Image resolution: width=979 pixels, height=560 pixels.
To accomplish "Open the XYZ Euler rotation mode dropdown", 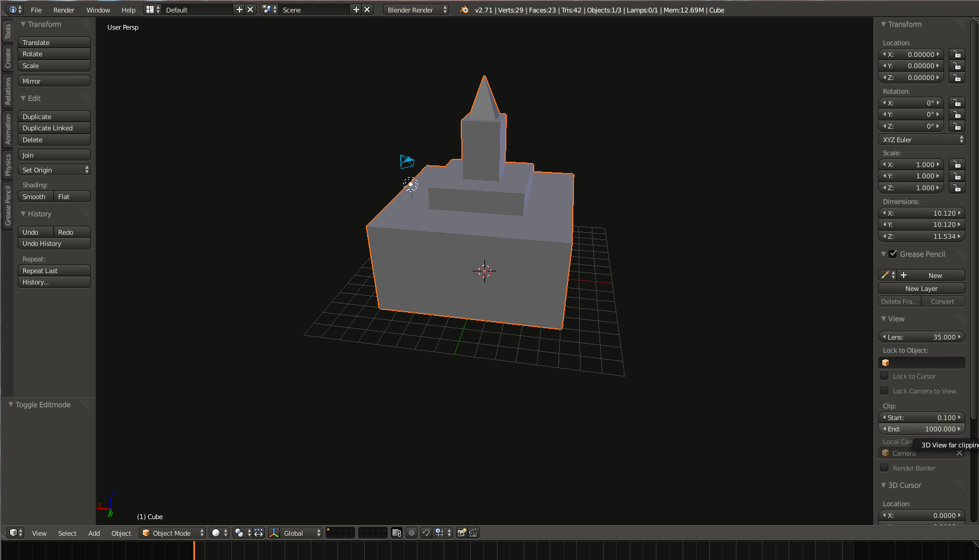I will (921, 140).
